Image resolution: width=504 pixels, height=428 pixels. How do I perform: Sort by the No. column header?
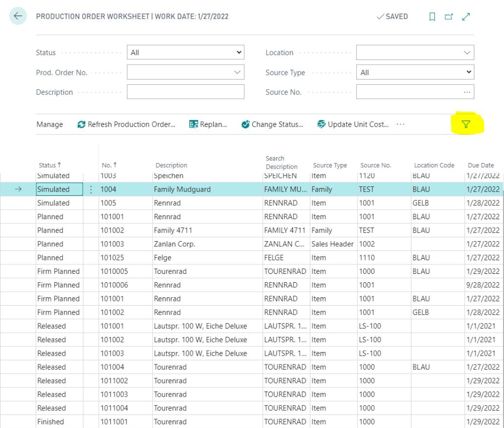(109, 165)
